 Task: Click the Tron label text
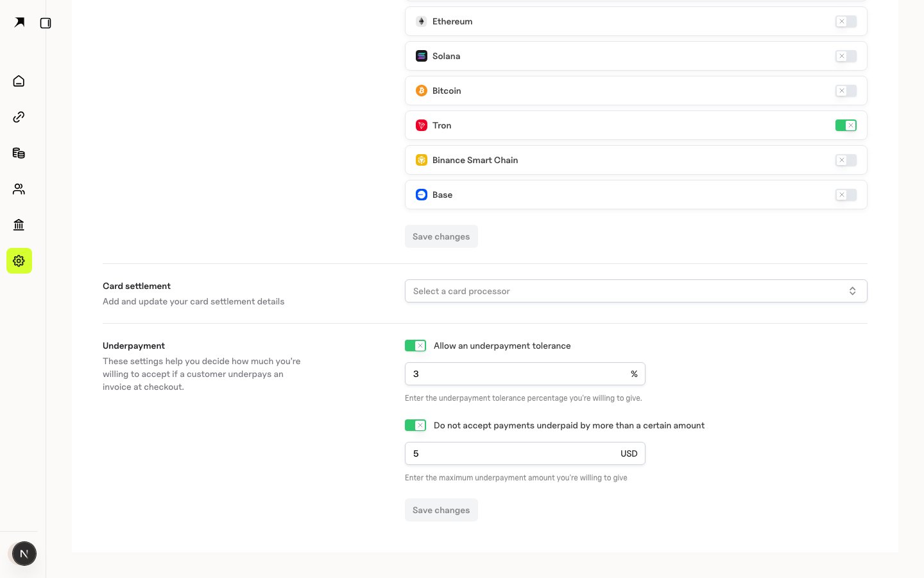click(x=441, y=125)
